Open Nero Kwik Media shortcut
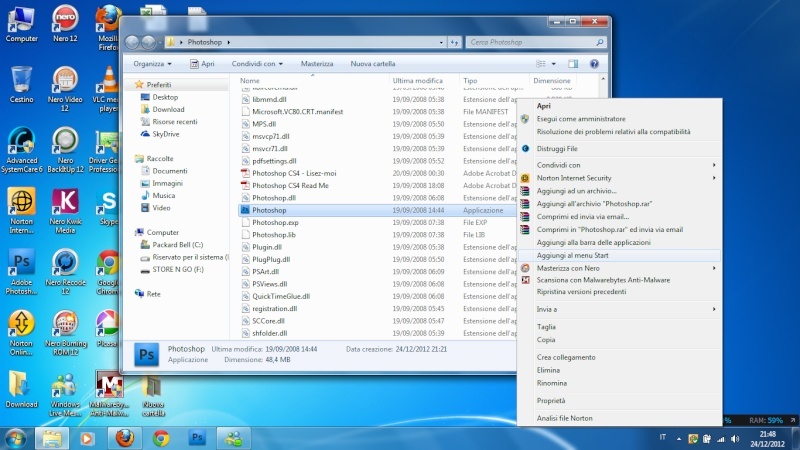The image size is (800, 450). (x=65, y=211)
